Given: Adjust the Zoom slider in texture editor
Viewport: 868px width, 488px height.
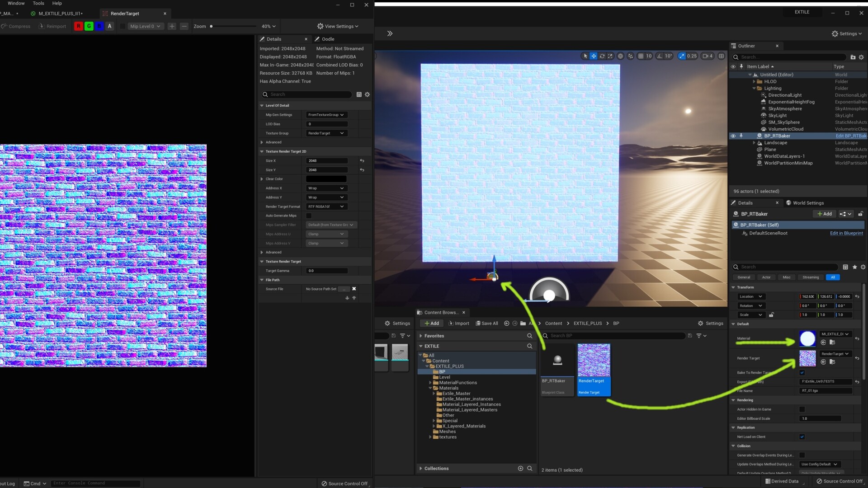Looking at the screenshot, I should (x=233, y=26).
